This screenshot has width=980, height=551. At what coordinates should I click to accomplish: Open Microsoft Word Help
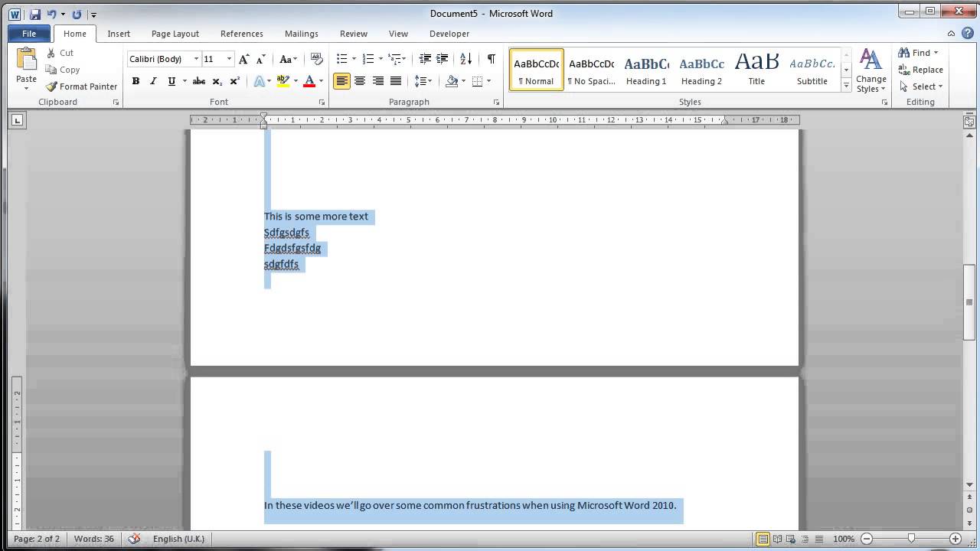967,34
